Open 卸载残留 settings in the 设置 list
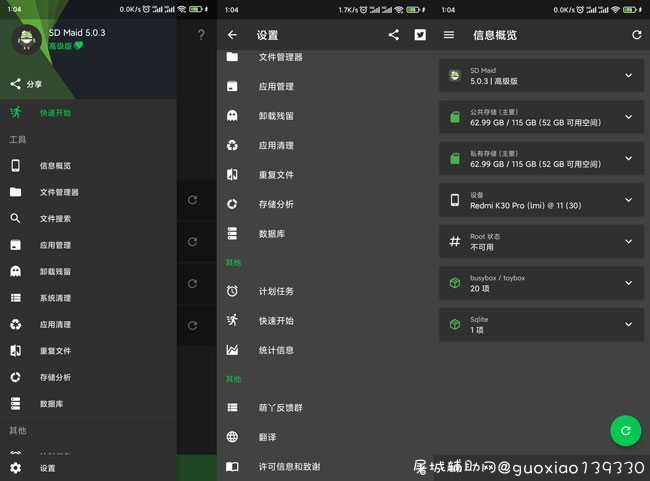The image size is (650, 481). click(325, 116)
